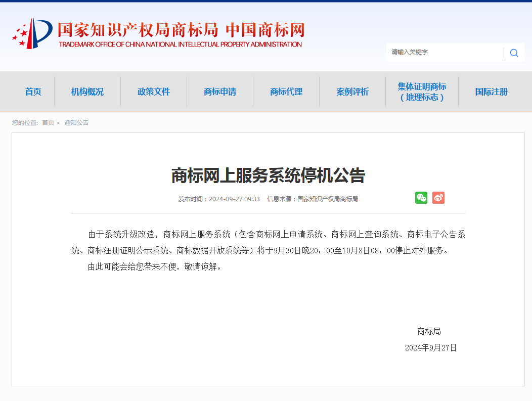Click the English TRADEMARK OFFICE header subtitle
This screenshot has width=532, height=401.
(180, 44)
